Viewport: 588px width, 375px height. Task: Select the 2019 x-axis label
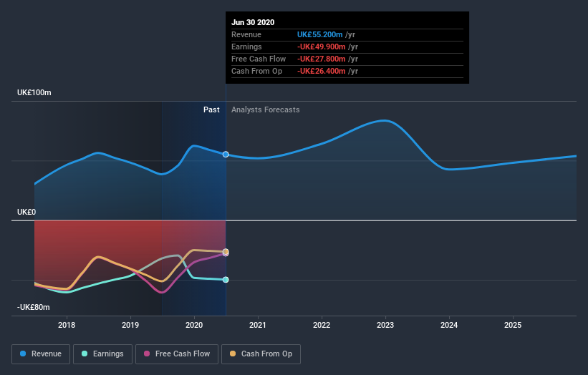click(130, 325)
